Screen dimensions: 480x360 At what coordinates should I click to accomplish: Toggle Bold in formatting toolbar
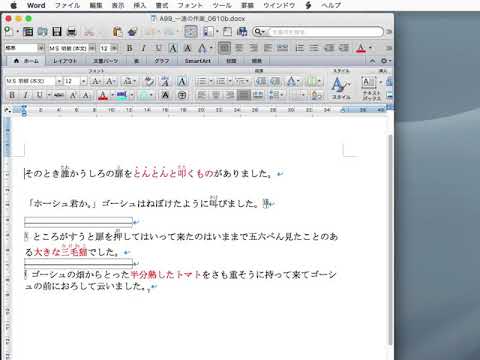(130, 48)
